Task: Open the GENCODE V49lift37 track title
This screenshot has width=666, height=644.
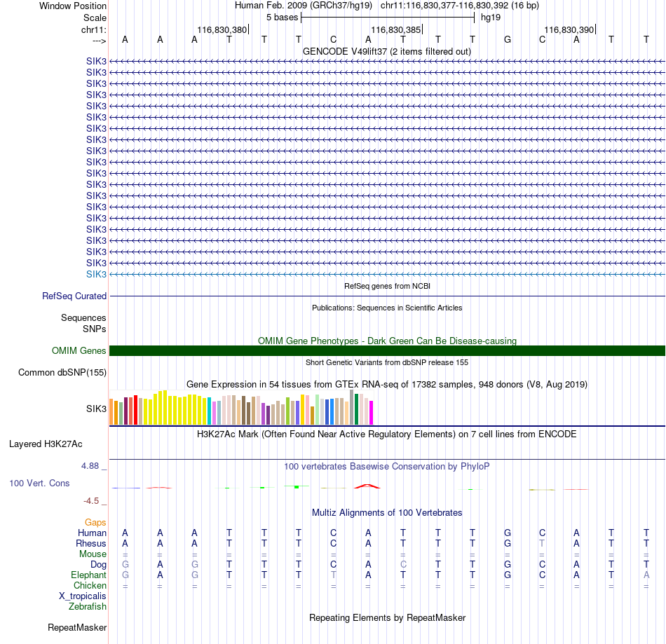Action: tap(386, 51)
